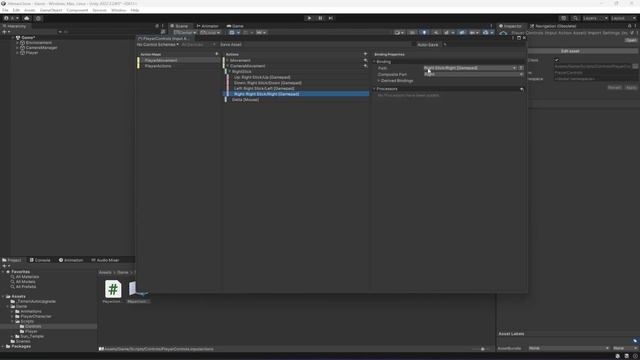Click the Pause button in the top toolbar
The image size is (640, 360).
(320, 18)
